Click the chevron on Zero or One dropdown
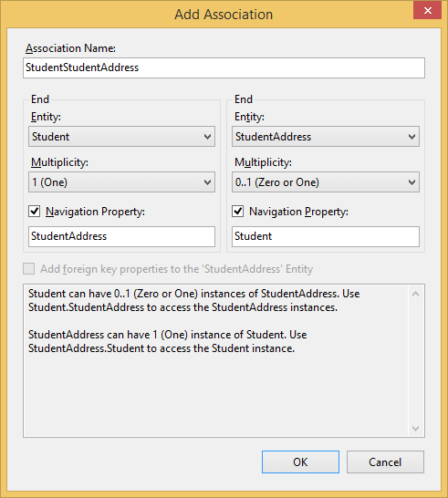 (x=412, y=182)
